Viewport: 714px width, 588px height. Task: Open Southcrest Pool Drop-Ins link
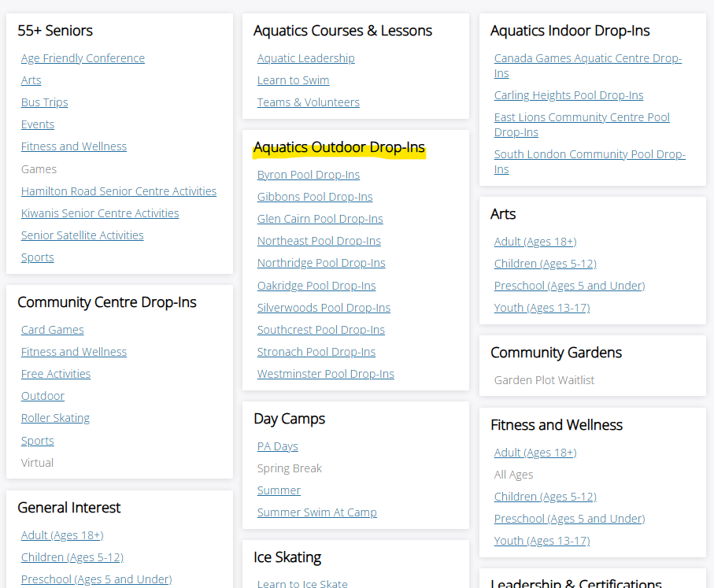pyautogui.click(x=321, y=330)
